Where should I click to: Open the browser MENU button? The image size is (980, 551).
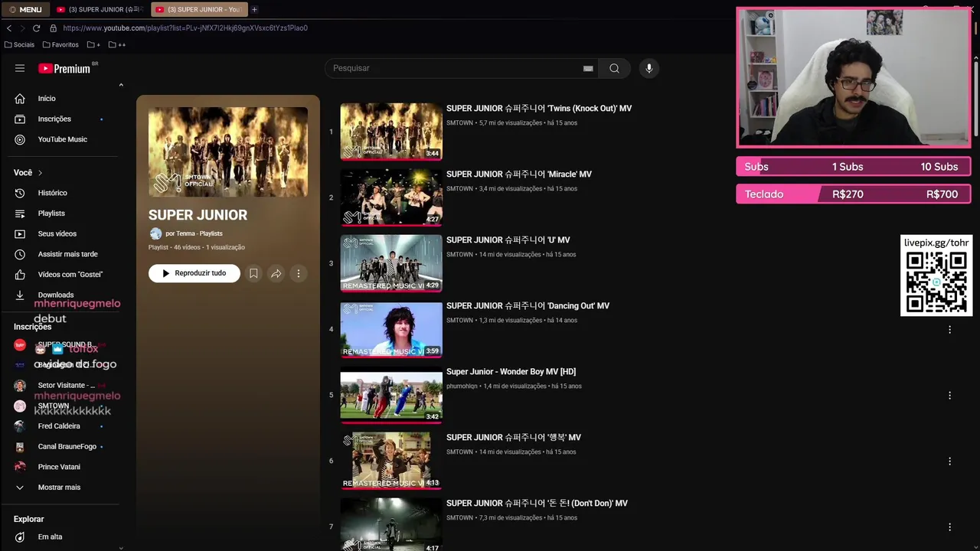(x=25, y=9)
